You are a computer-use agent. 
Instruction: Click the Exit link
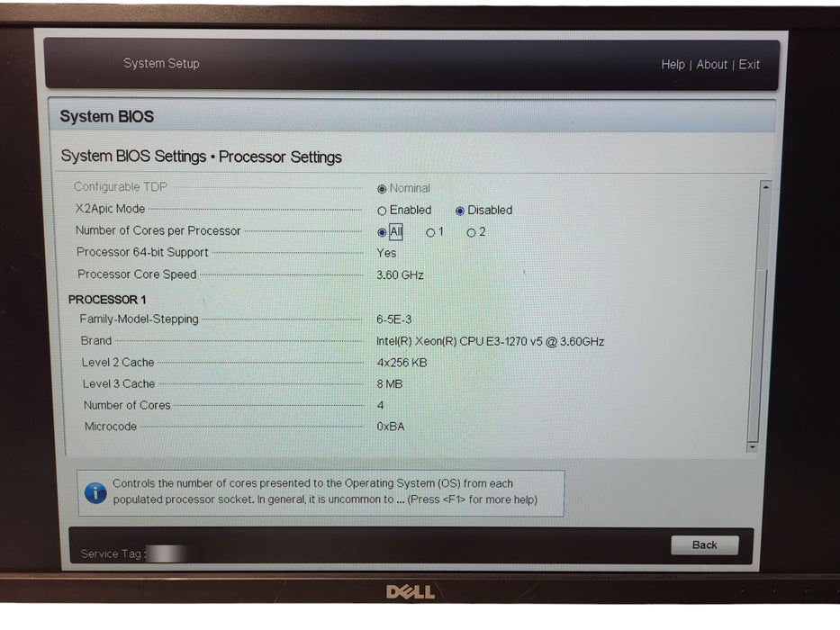coord(749,65)
